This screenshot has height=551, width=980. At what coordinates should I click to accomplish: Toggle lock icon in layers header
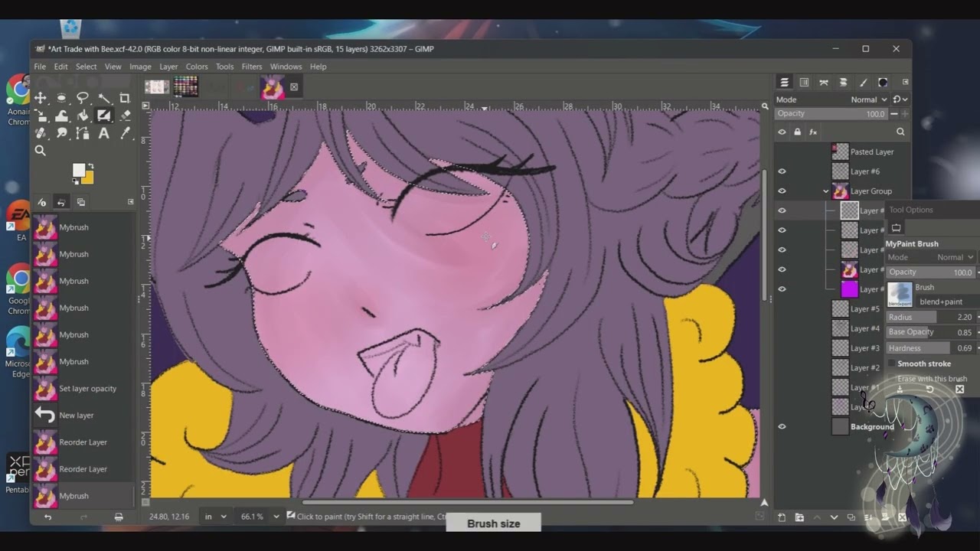point(797,132)
